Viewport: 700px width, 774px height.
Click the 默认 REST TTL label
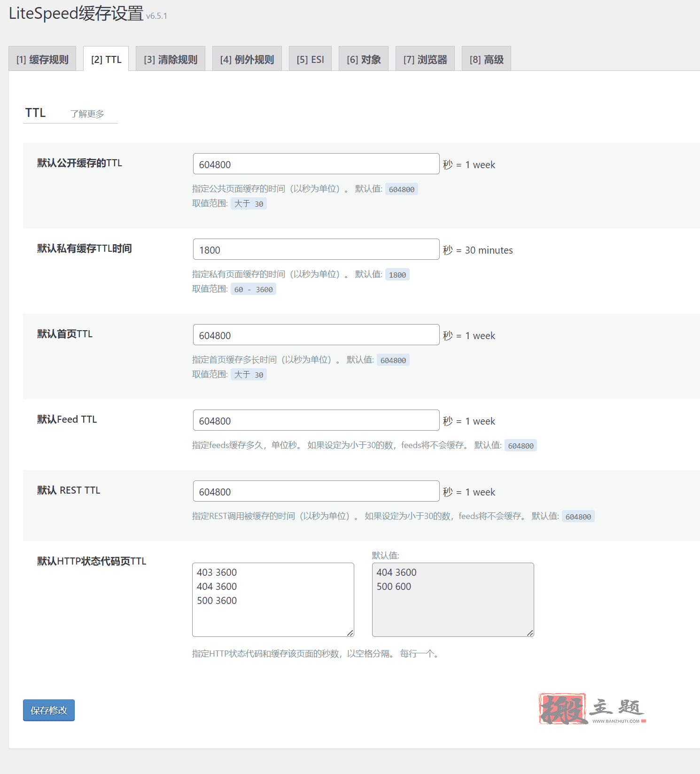pyautogui.click(x=69, y=490)
